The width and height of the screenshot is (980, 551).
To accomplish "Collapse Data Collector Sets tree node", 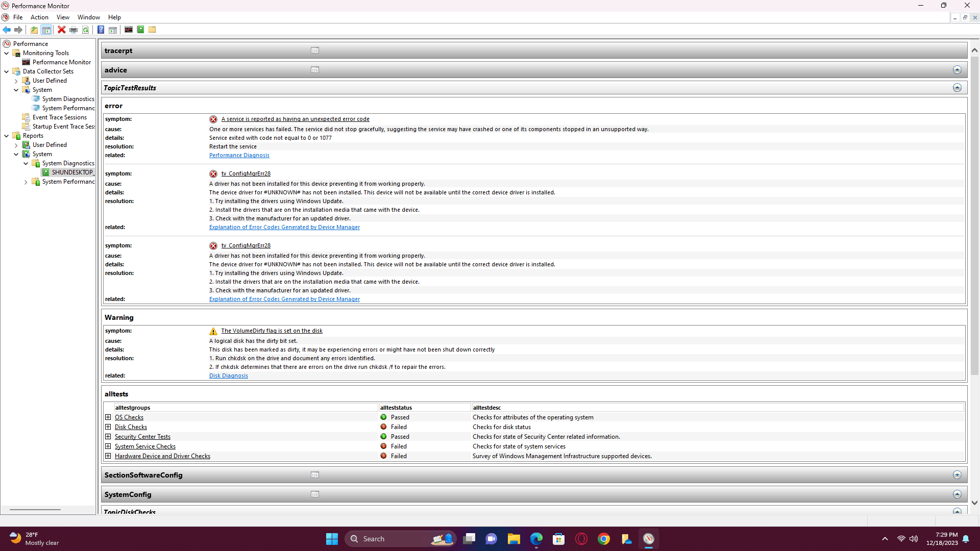I will tap(7, 71).
